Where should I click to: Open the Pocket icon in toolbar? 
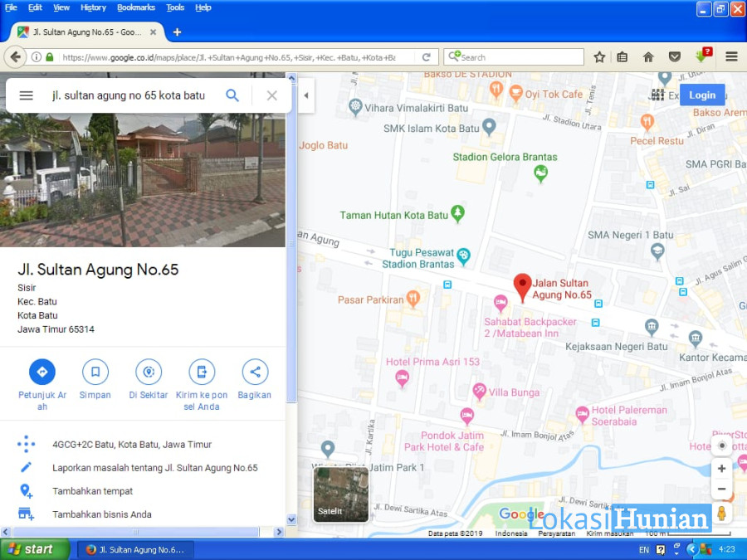674,57
